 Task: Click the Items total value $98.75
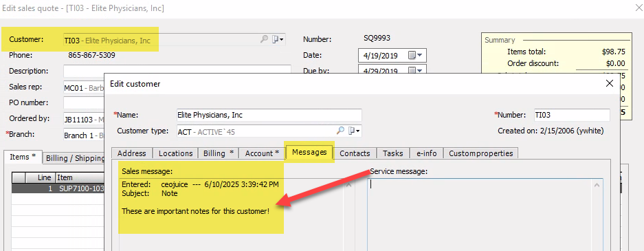pos(613,52)
